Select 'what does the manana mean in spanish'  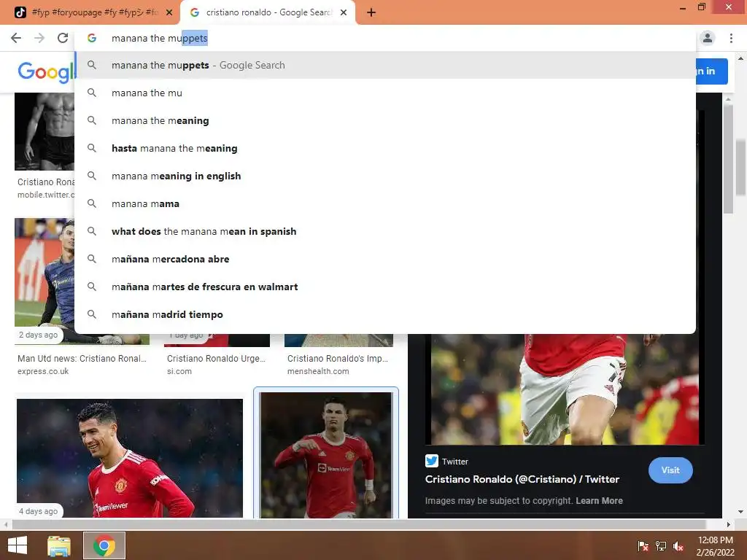[x=385, y=231]
